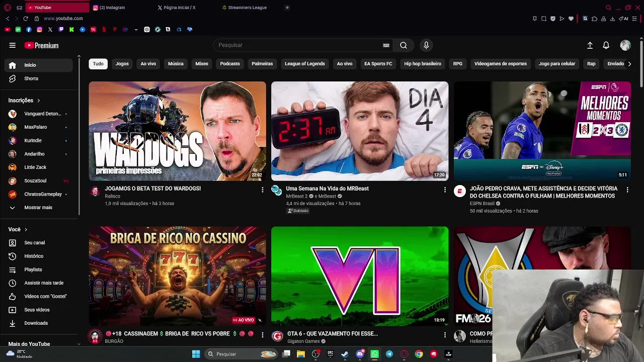Show more category chips with right arrow
Image resolution: width=644 pixels, height=362 pixels.
[x=629, y=64]
